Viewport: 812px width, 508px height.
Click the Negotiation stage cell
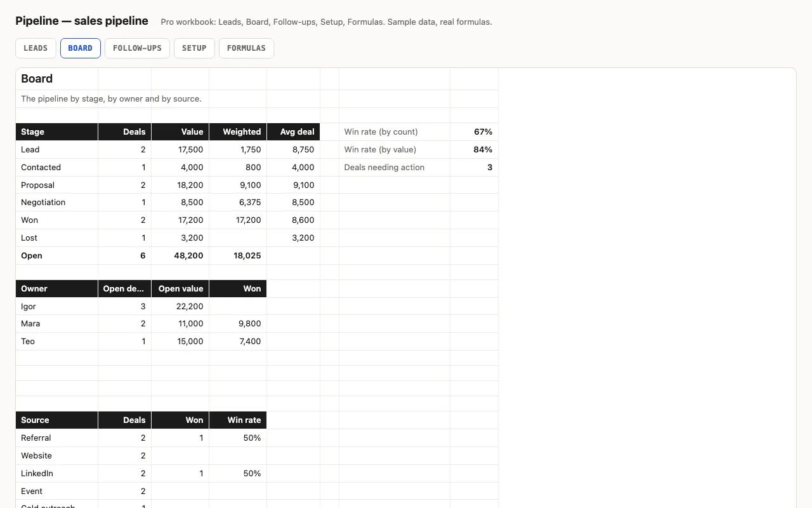click(x=57, y=203)
